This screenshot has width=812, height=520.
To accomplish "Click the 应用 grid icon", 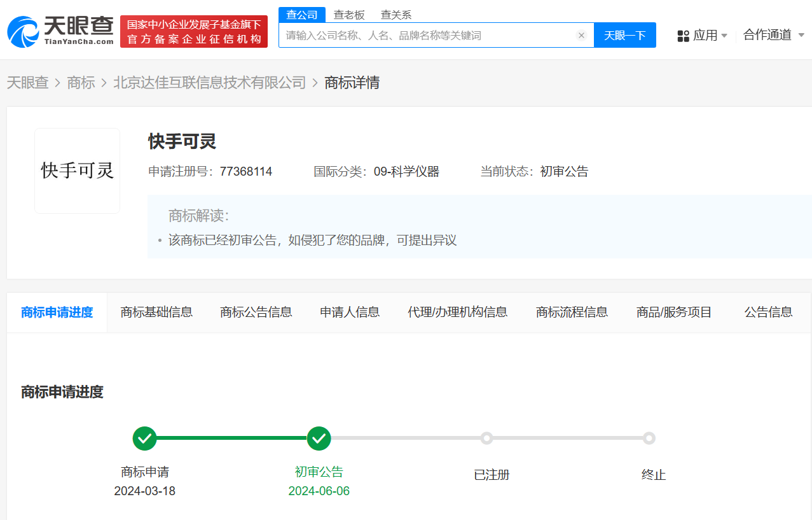I will tap(682, 36).
